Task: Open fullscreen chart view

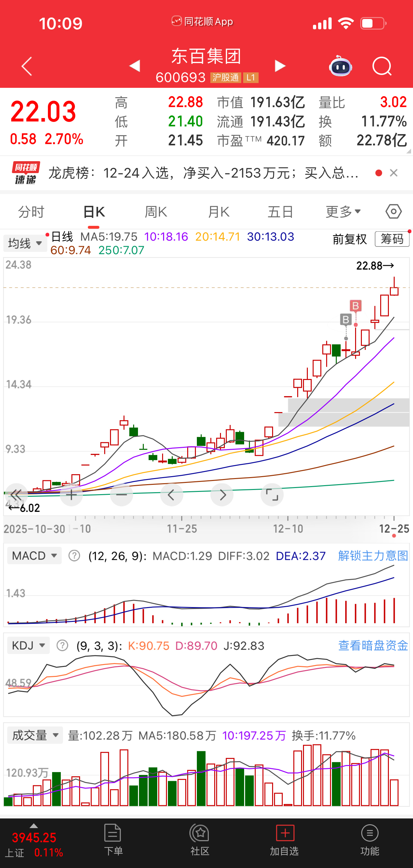Action: 272,495
